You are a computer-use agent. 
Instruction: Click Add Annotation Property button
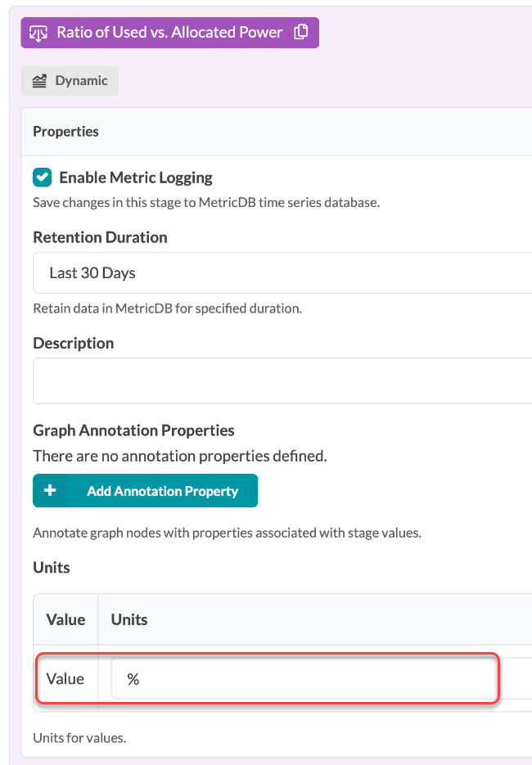[x=162, y=491]
